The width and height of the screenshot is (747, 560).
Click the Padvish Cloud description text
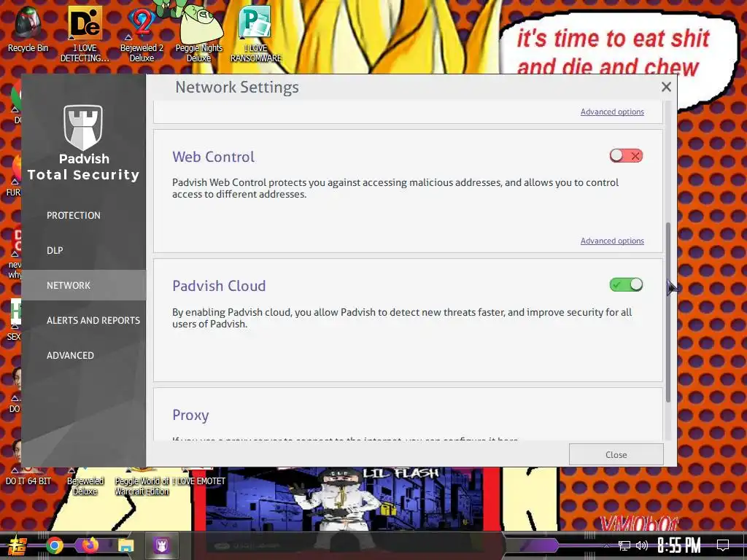point(402,318)
